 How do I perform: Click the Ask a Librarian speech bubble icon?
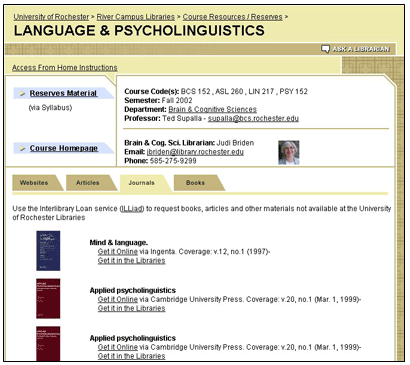(325, 49)
